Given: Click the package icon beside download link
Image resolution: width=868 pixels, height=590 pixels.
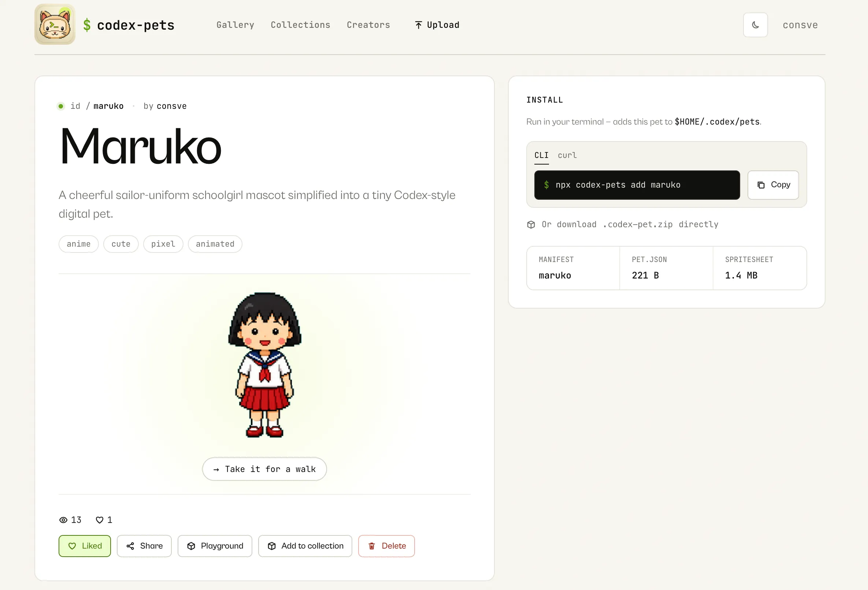Looking at the screenshot, I should (x=531, y=225).
